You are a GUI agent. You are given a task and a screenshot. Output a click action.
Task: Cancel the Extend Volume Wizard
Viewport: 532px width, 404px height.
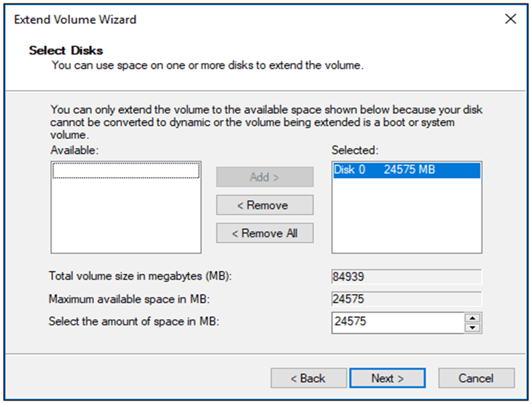coord(476,378)
